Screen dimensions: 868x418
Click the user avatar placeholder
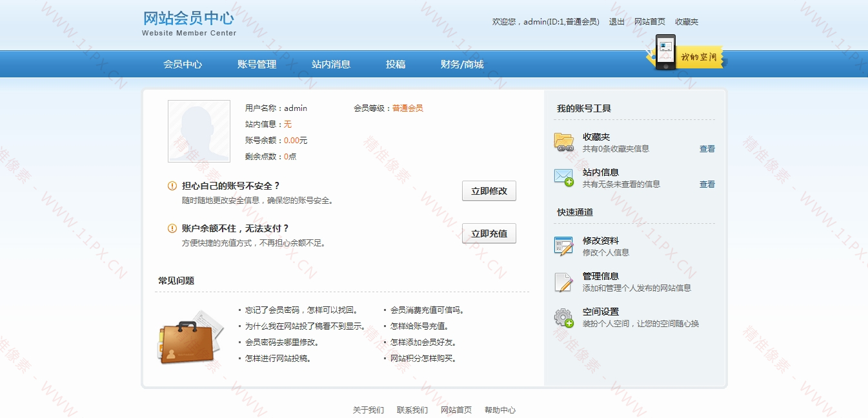(199, 131)
